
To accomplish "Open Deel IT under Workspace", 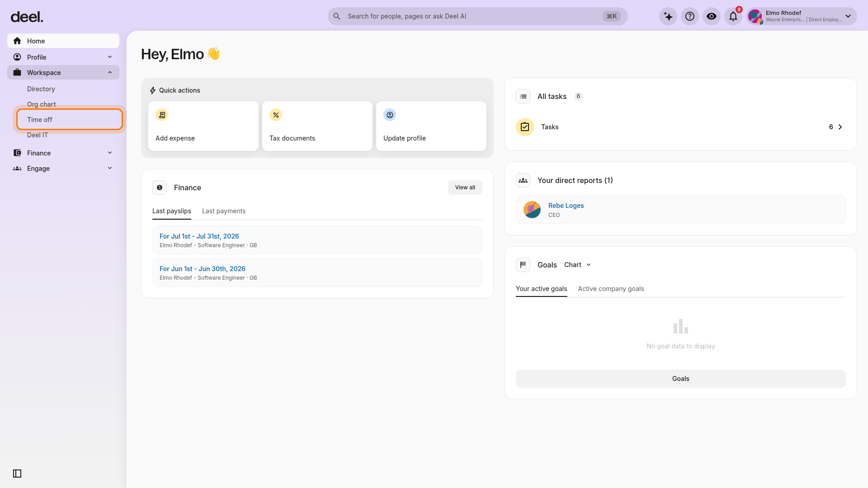I will pyautogui.click(x=38, y=135).
